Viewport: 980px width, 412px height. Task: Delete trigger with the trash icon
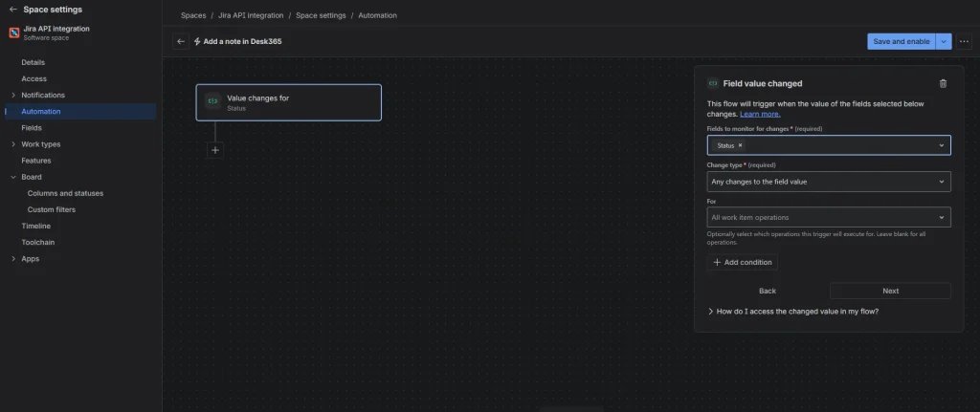[943, 84]
